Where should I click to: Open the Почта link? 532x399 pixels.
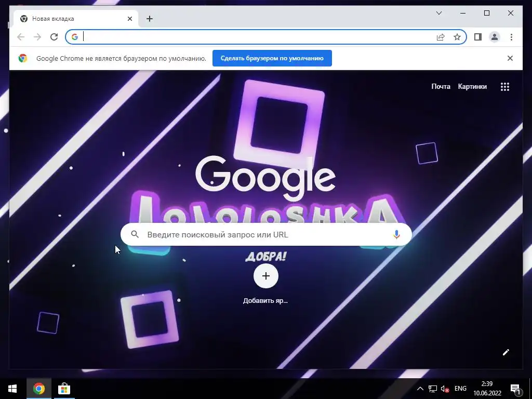(x=441, y=87)
